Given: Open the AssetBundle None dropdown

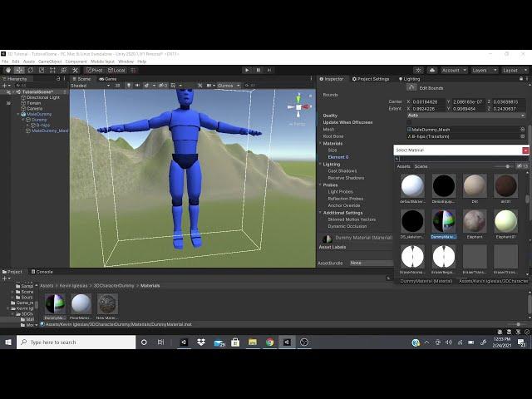Looking at the screenshot, I should 372,263.
